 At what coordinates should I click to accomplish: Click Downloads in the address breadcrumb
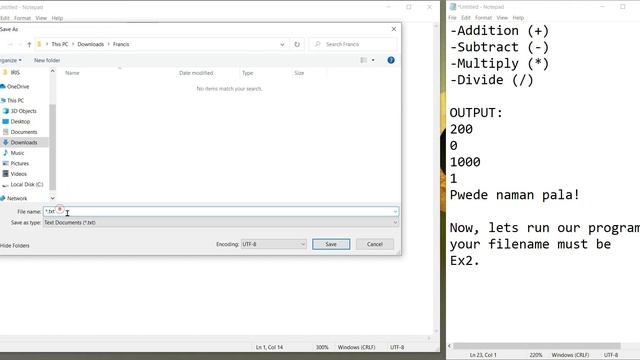(x=91, y=44)
